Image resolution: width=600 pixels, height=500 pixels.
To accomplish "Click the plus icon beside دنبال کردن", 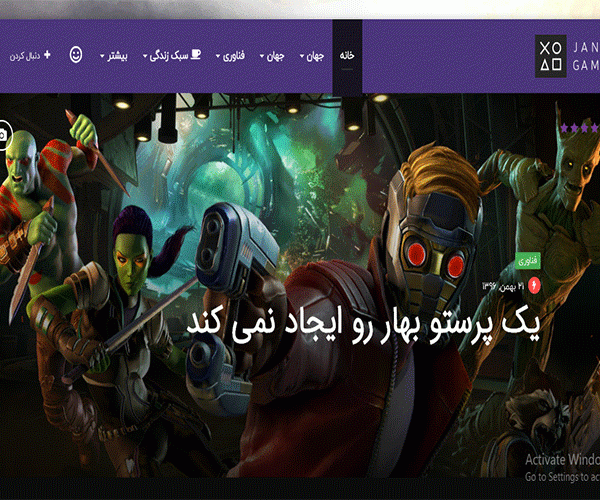I will point(47,53).
